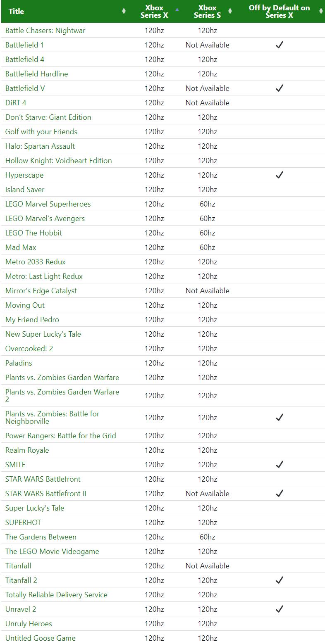Click the Battlefield V checkmark
Image resolution: width=325 pixels, height=644 pixels.
(280, 88)
